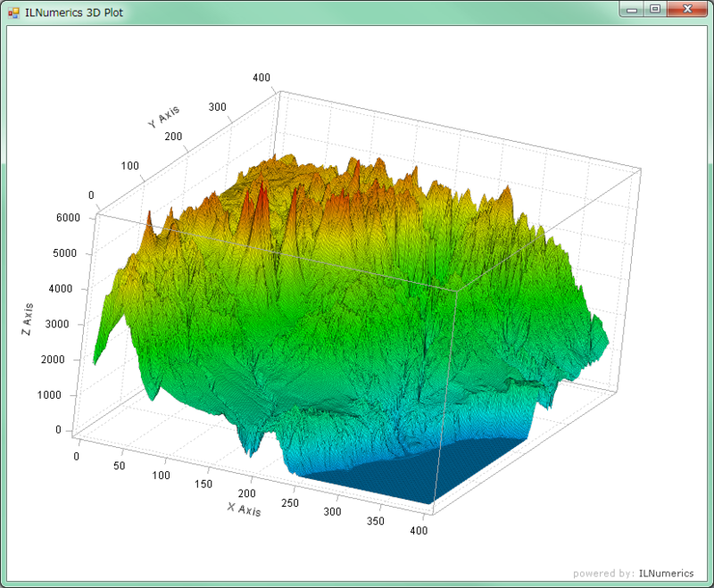714x588 pixels.
Task: Click the ILNumerics 3D Plot title text
Action: [x=74, y=12]
